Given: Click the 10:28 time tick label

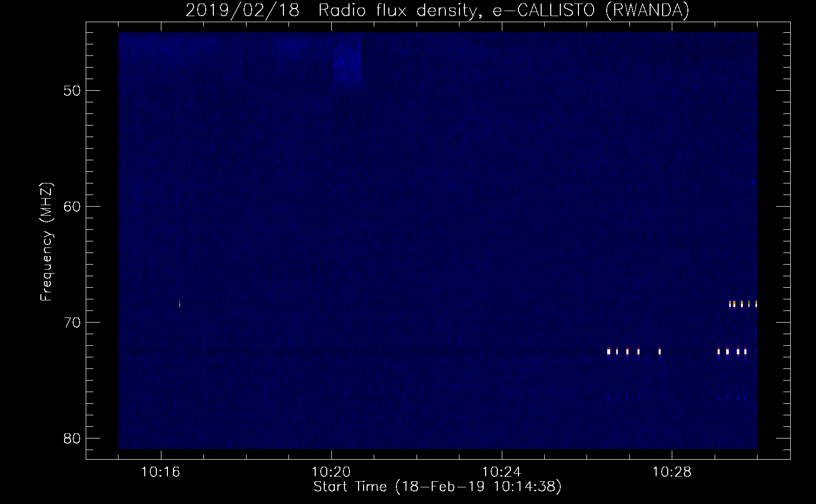Looking at the screenshot, I should point(672,472).
